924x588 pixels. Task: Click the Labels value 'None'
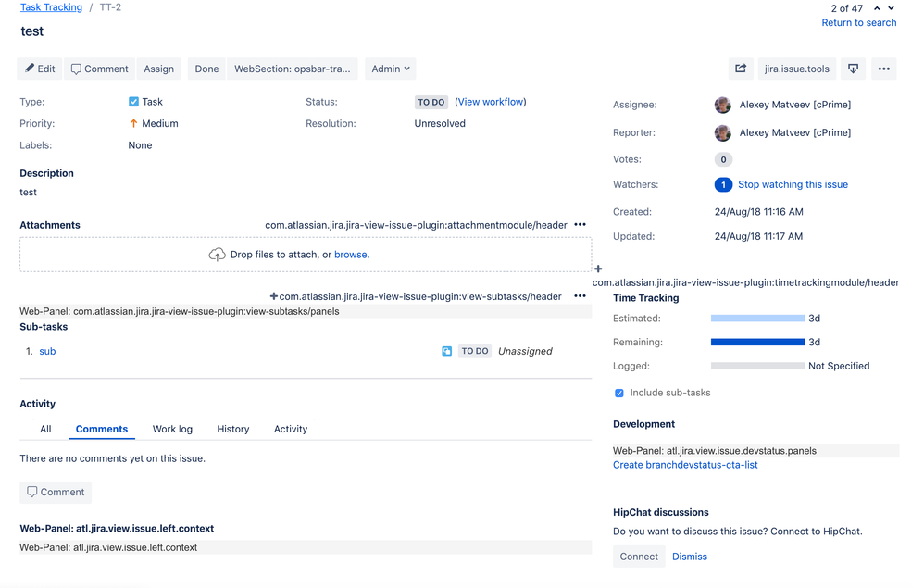coord(140,145)
